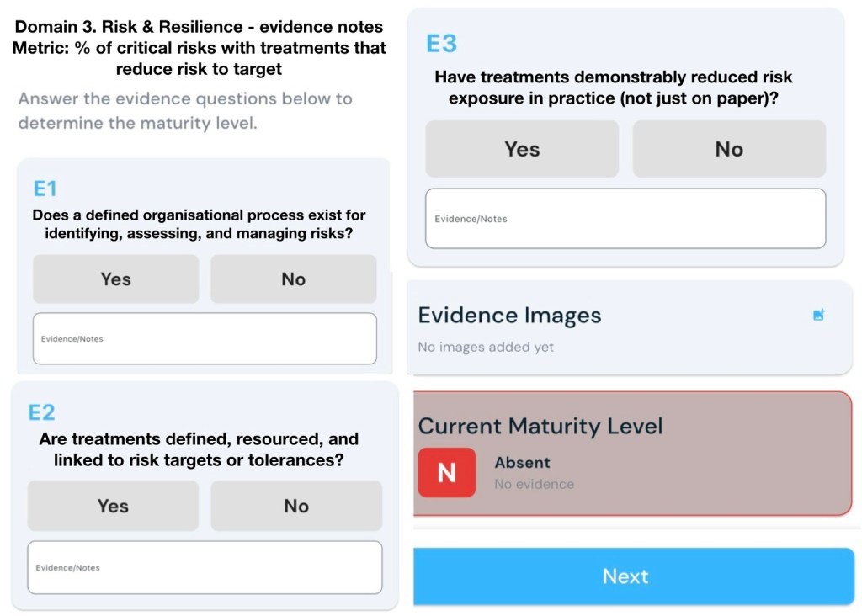Click the E3 question label
862x616 pixels.
click(442, 44)
